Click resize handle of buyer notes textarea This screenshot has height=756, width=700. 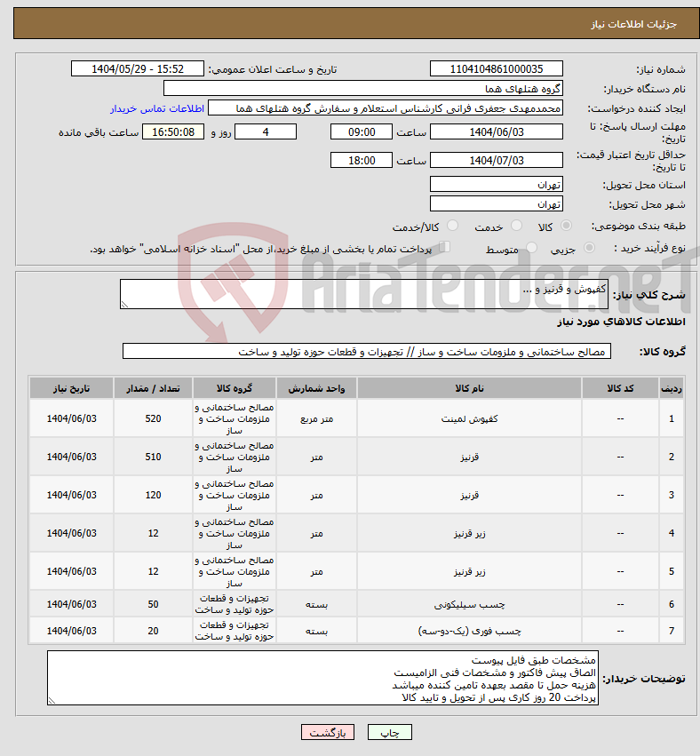coord(52,701)
